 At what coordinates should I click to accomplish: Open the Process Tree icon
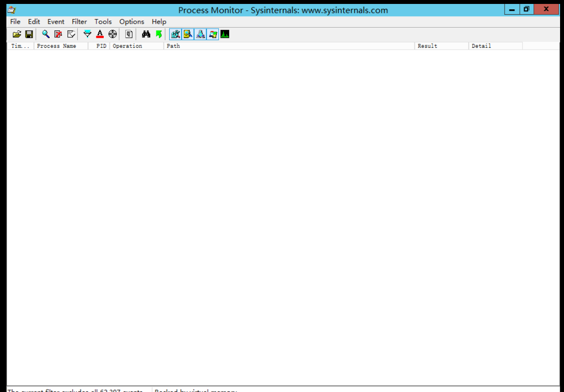click(129, 34)
